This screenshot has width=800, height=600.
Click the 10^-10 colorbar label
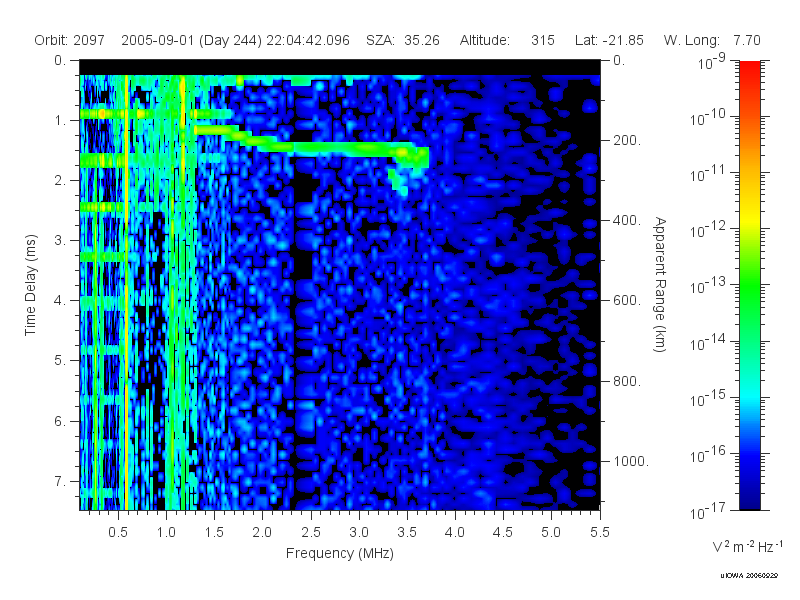(707, 117)
